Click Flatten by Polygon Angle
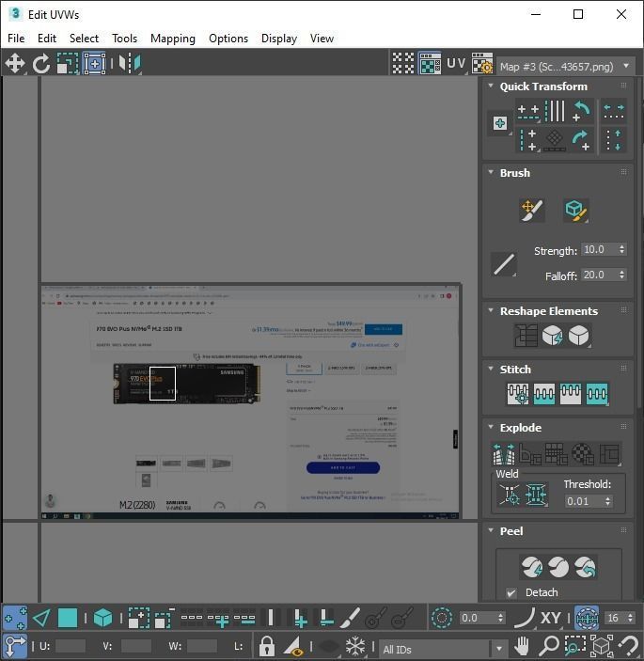Image resolution: width=644 pixels, height=661 pixels. point(530,453)
